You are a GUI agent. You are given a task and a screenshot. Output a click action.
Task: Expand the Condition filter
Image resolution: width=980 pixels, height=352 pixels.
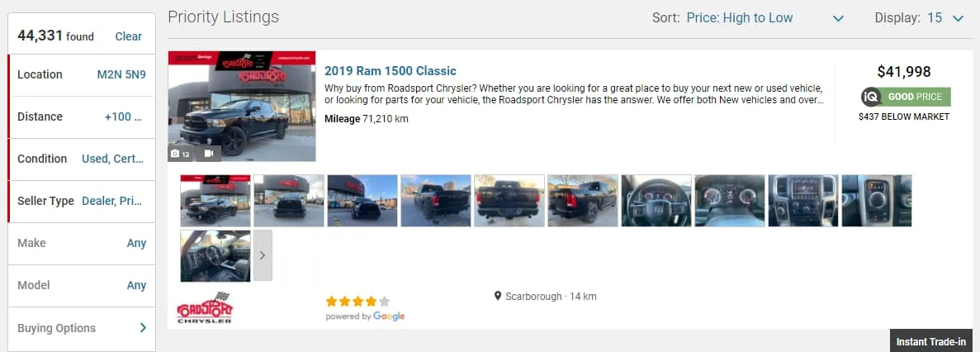click(x=81, y=159)
